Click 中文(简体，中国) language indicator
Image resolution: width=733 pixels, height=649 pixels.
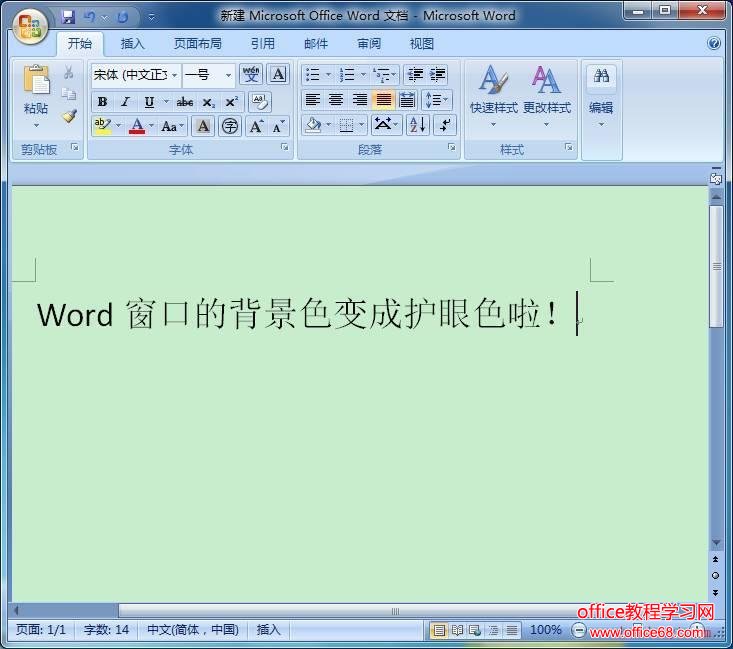[x=193, y=630]
